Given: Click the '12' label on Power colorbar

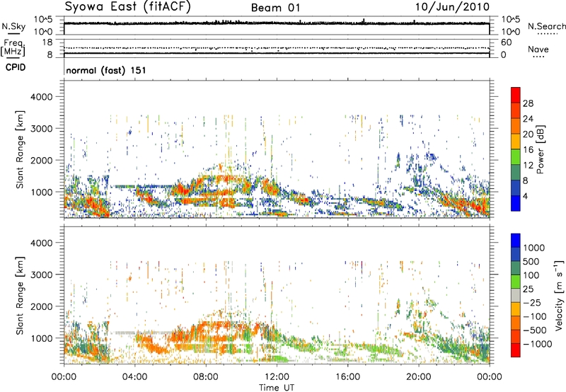Looking at the screenshot, I should 528,166.
